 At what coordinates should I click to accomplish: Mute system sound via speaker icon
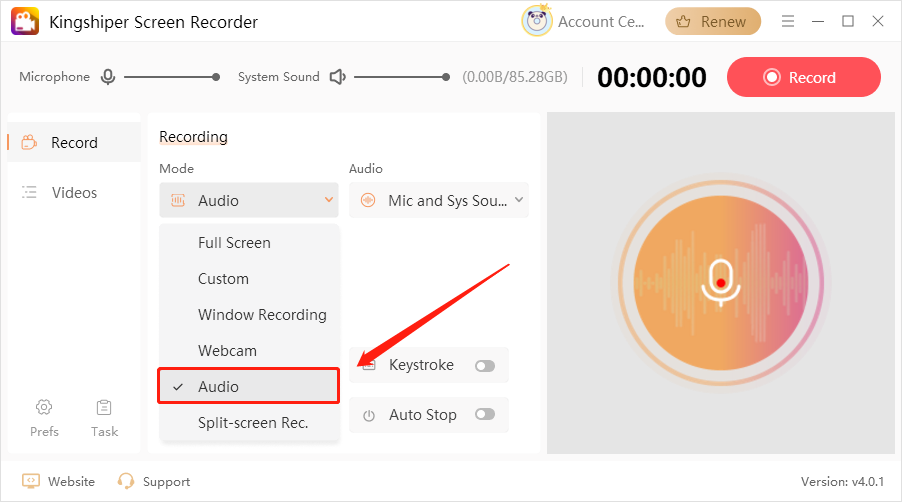point(338,76)
